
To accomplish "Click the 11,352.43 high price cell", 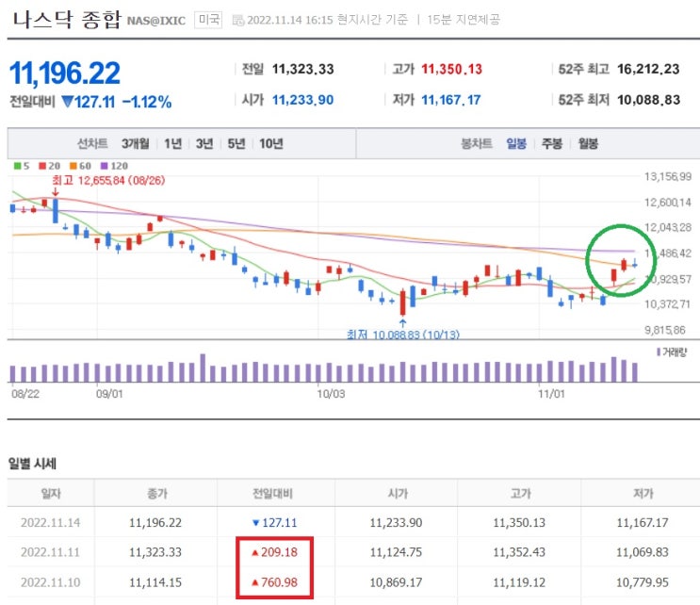I will [519, 552].
